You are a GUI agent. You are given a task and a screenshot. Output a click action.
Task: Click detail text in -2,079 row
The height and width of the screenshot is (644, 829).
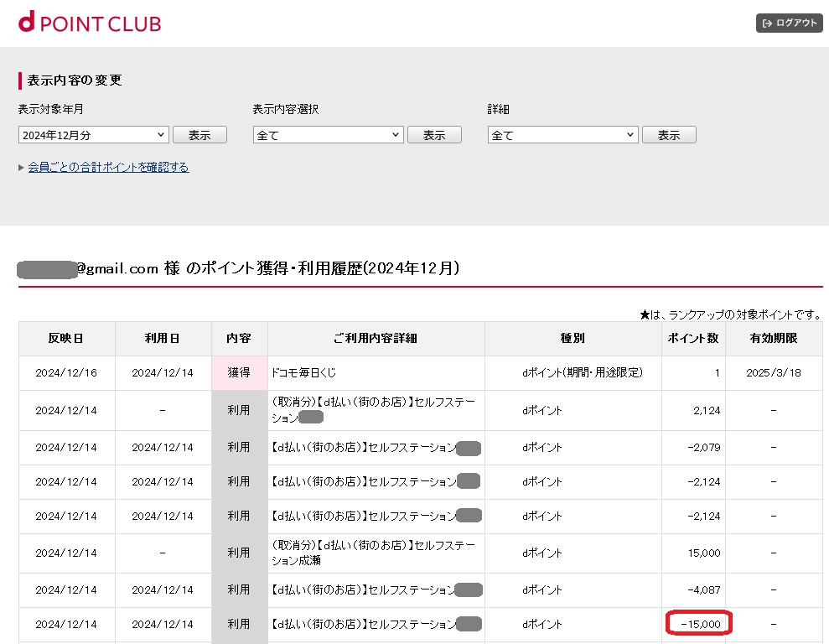tap(365, 447)
